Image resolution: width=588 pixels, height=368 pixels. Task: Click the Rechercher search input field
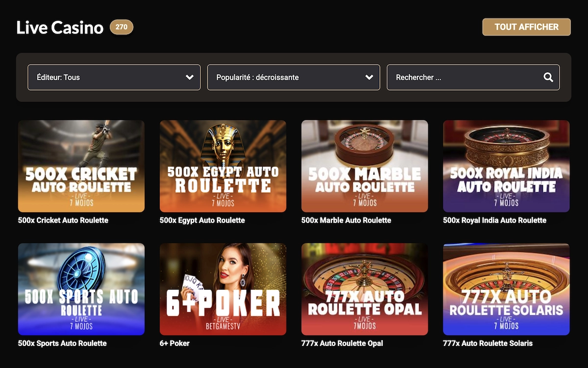(465, 77)
